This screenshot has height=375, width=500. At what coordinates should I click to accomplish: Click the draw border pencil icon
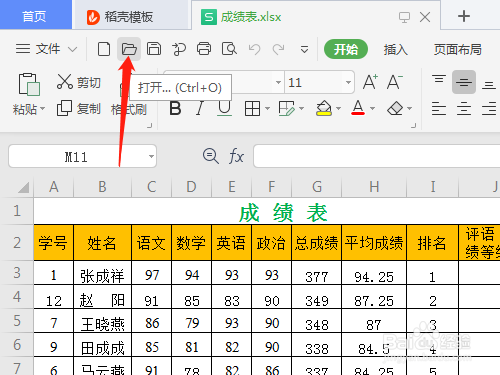(x=286, y=109)
